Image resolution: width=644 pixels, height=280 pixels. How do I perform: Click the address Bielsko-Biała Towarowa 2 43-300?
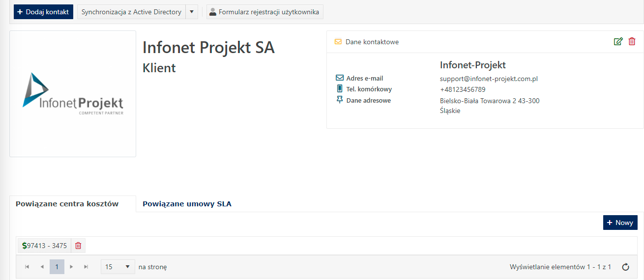pos(490,101)
